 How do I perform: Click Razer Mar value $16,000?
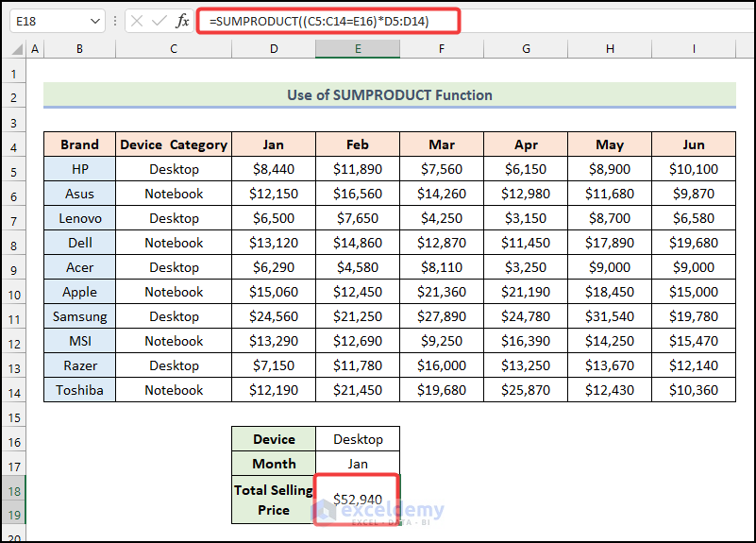tap(442, 365)
